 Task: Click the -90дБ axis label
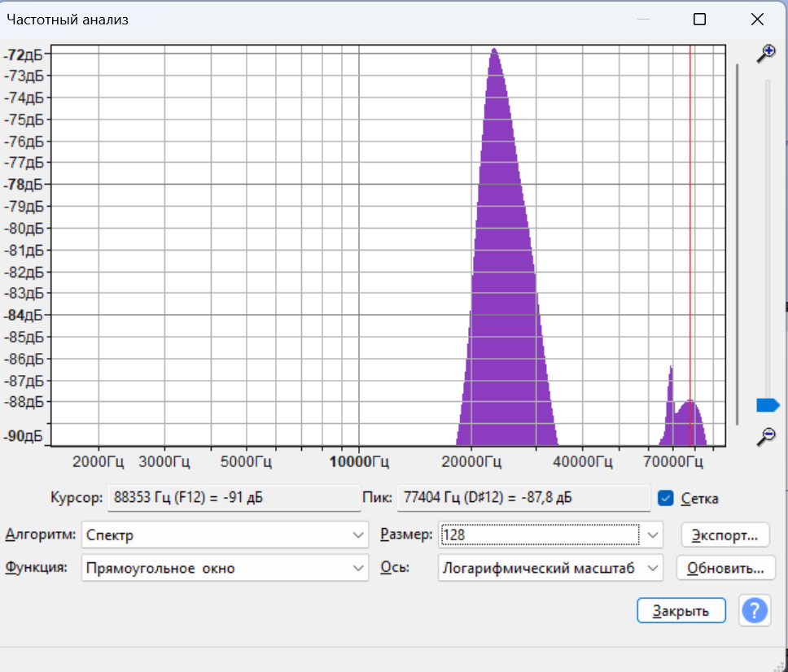click(23, 436)
